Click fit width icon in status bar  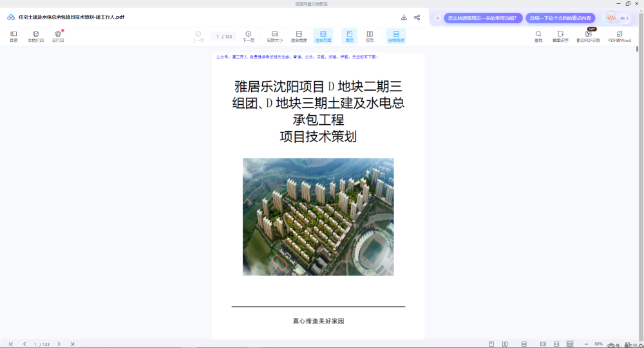coord(556,344)
